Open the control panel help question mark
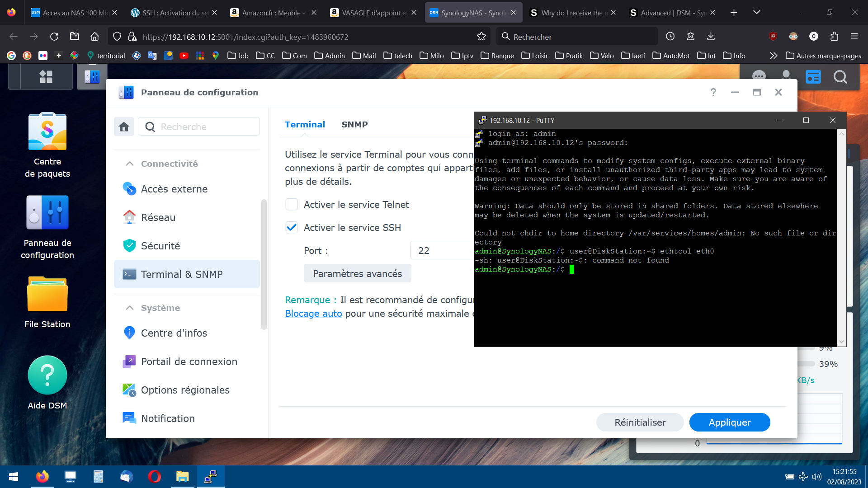This screenshot has width=868, height=488. (713, 92)
